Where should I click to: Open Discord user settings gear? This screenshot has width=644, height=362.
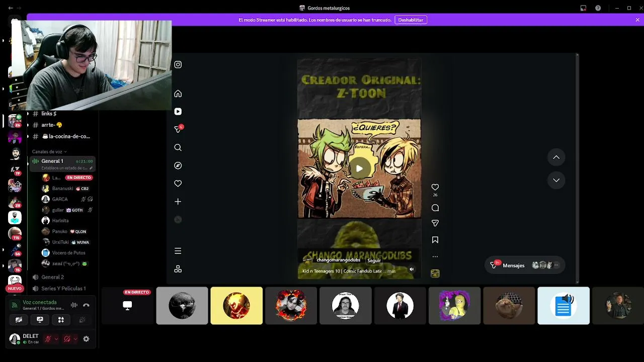pyautogui.click(x=86, y=339)
